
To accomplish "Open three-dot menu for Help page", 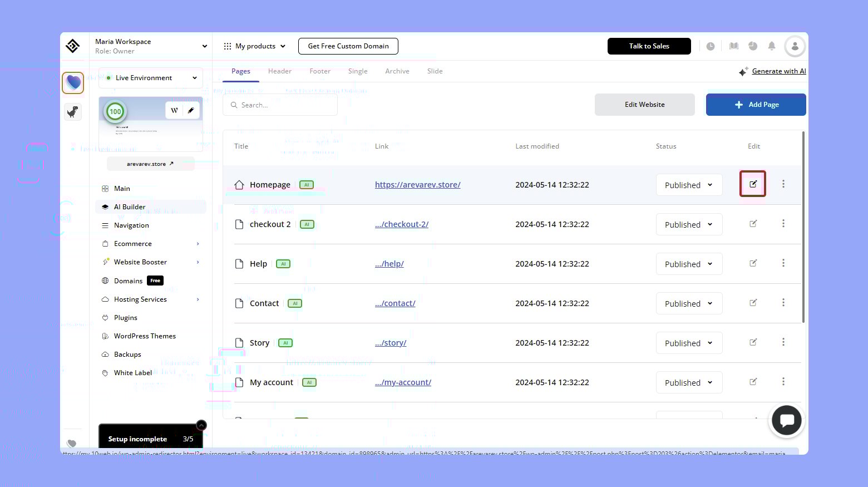I will (783, 263).
